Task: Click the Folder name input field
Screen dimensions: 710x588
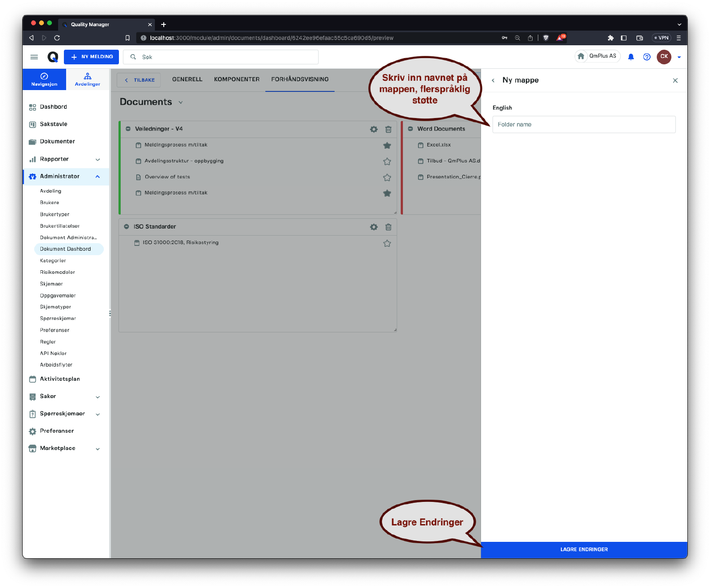Action: [584, 125]
